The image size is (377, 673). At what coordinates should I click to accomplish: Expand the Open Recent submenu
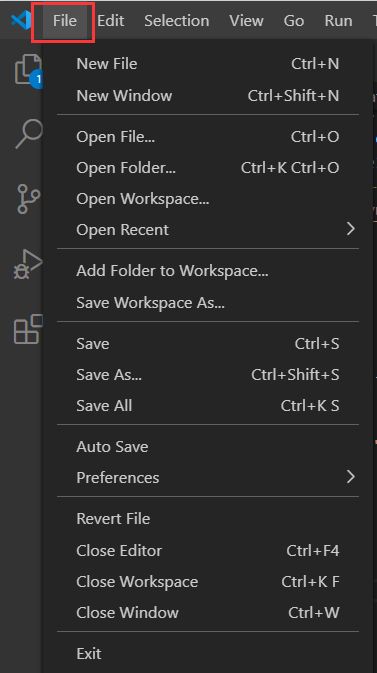[208, 230]
